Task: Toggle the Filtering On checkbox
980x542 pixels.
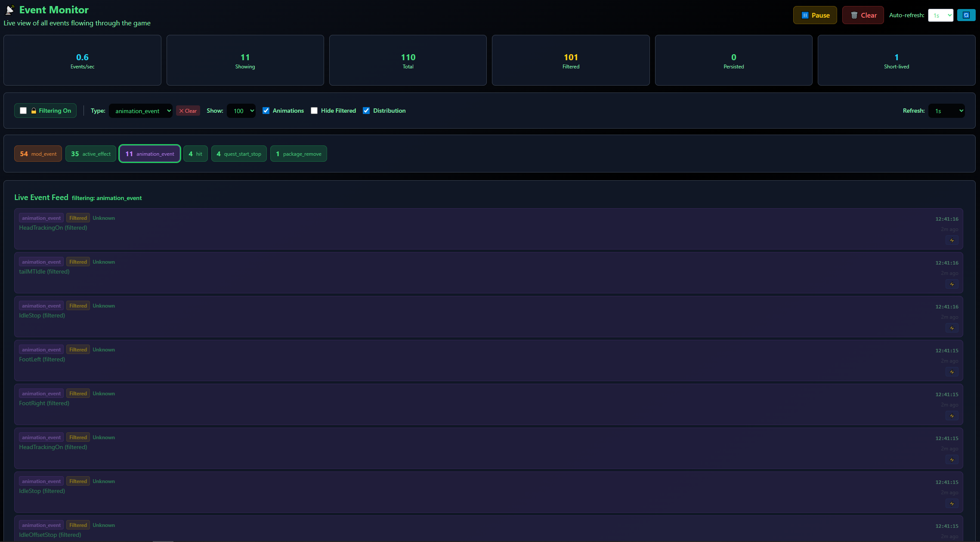Action: coord(23,111)
